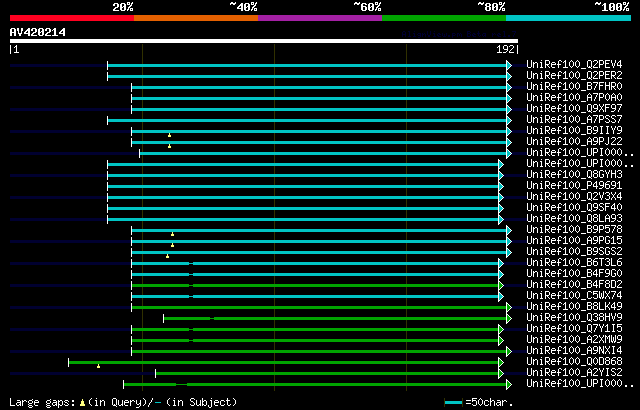Click the query end position label 192

click(505, 49)
